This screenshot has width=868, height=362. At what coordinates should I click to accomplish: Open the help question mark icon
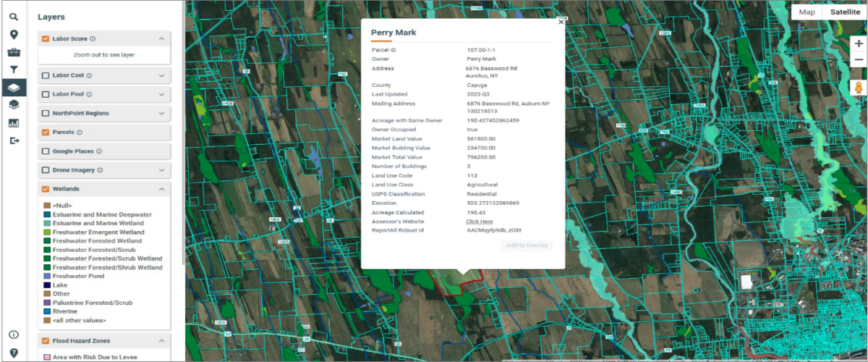(x=13, y=353)
